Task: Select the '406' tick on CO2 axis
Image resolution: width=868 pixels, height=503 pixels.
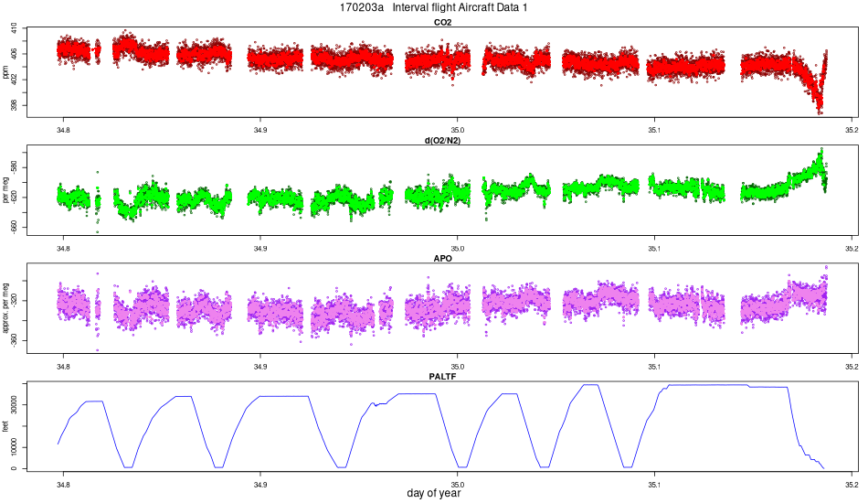Action: [14, 54]
